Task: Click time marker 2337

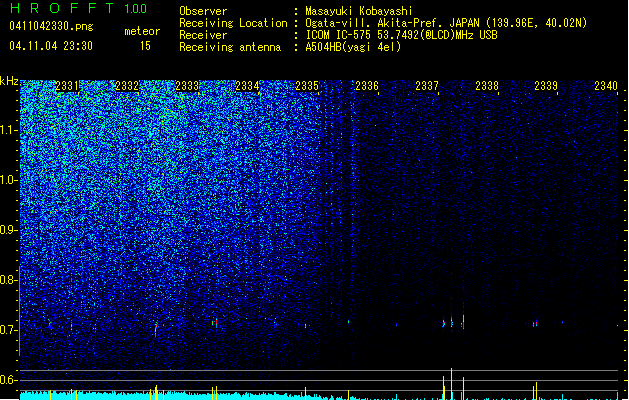Action: pyautogui.click(x=427, y=86)
